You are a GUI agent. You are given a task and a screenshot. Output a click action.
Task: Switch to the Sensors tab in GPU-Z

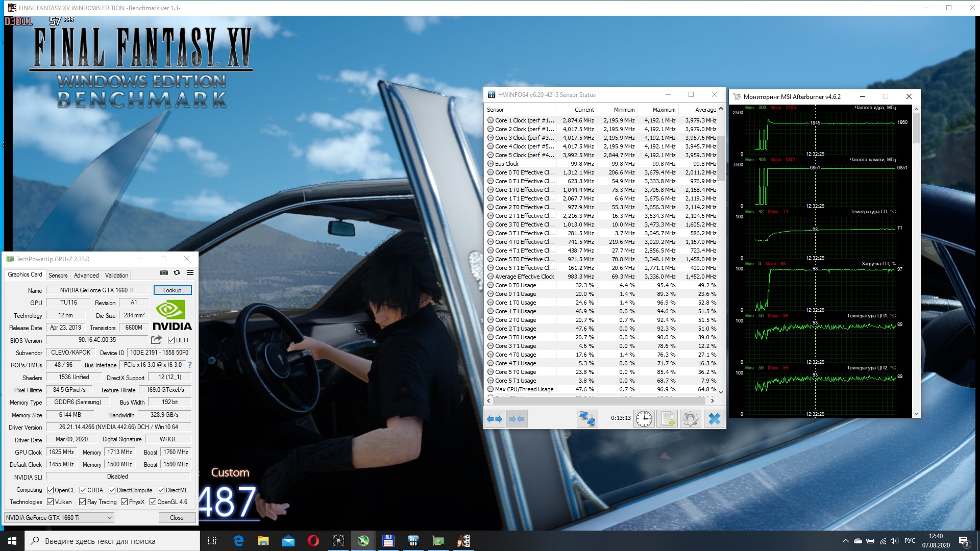[x=58, y=275]
